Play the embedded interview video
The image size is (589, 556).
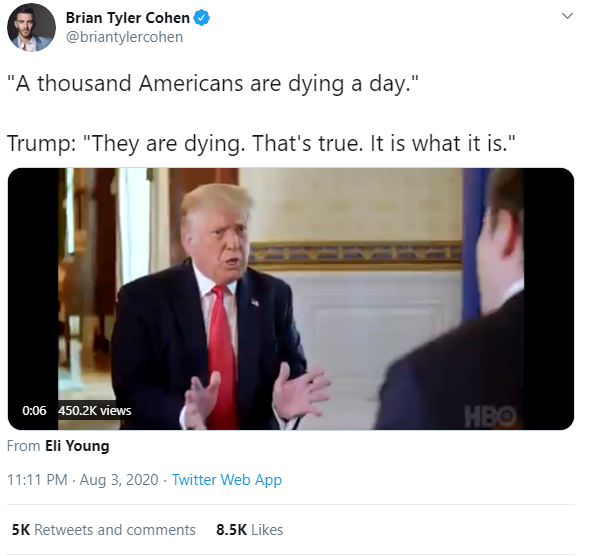pyautogui.click(x=291, y=299)
